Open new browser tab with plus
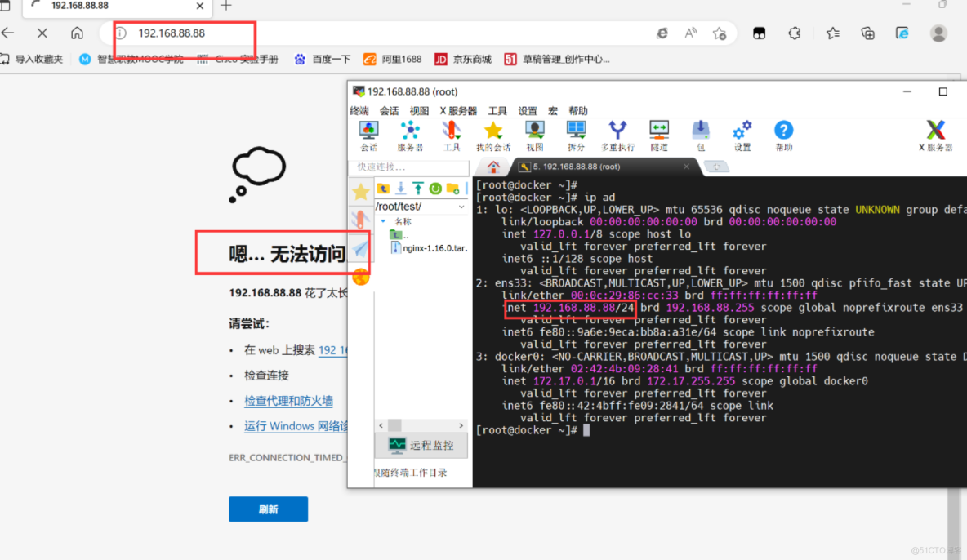The width and height of the screenshot is (967, 560). coord(225,6)
